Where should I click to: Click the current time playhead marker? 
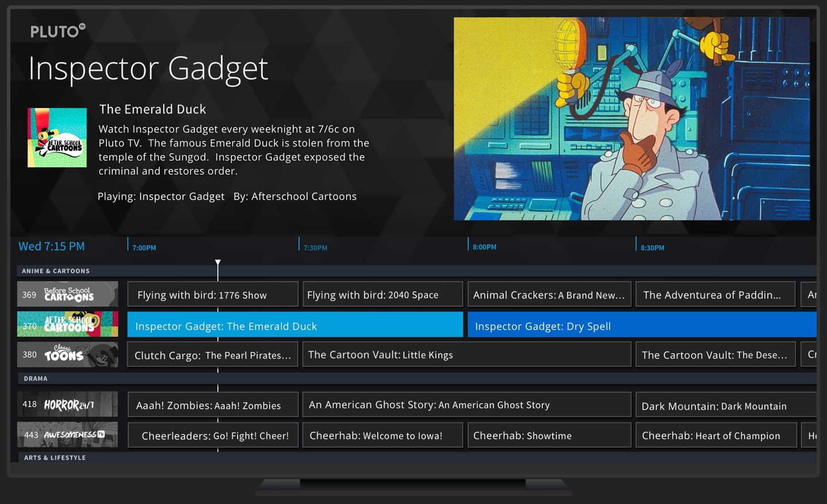coord(218,263)
